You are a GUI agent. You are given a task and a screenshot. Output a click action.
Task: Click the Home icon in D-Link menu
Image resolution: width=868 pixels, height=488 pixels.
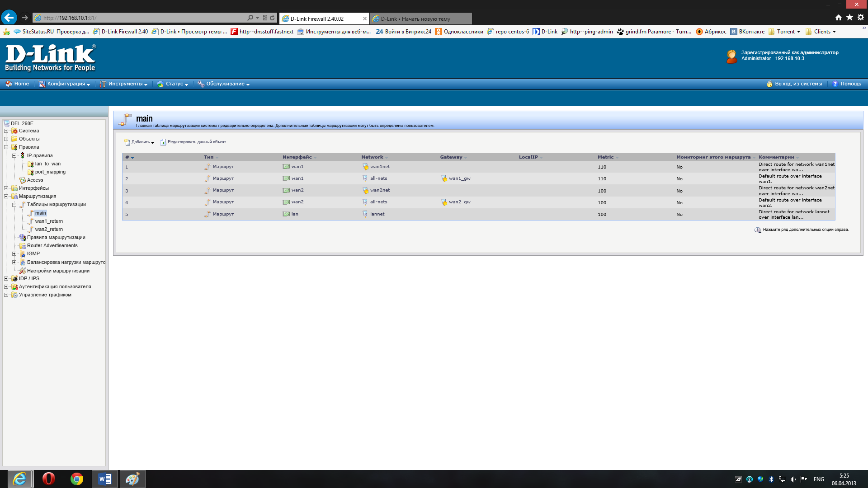point(9,84)
